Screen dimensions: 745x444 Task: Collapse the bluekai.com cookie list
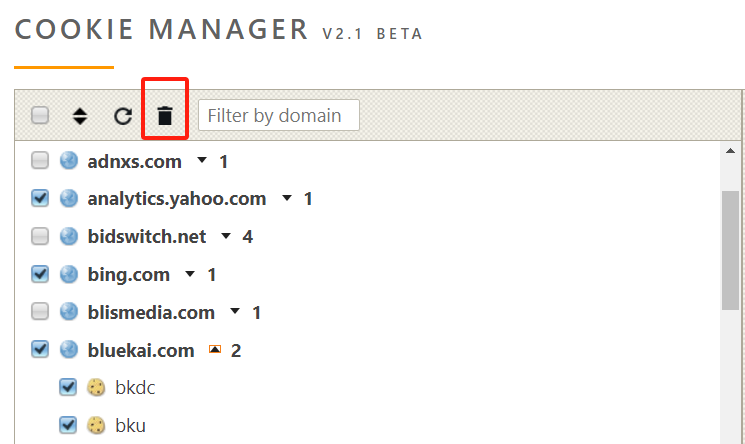(214, 350)
